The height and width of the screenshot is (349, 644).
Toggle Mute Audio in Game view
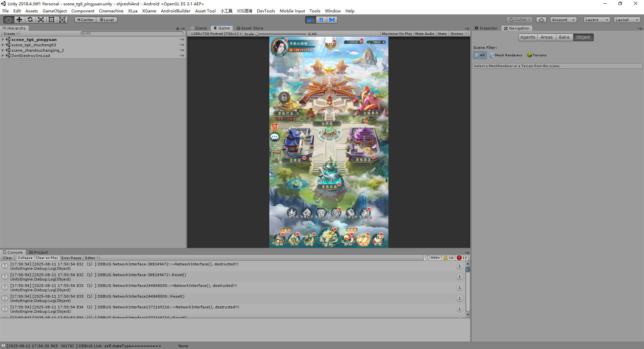pyautogui.click(x=425, y=34)
